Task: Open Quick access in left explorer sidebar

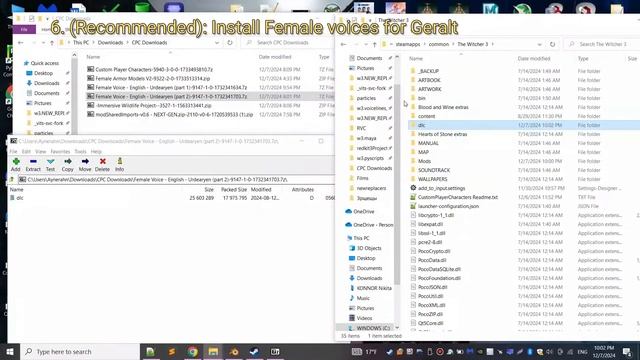Action: pos(44,63)
